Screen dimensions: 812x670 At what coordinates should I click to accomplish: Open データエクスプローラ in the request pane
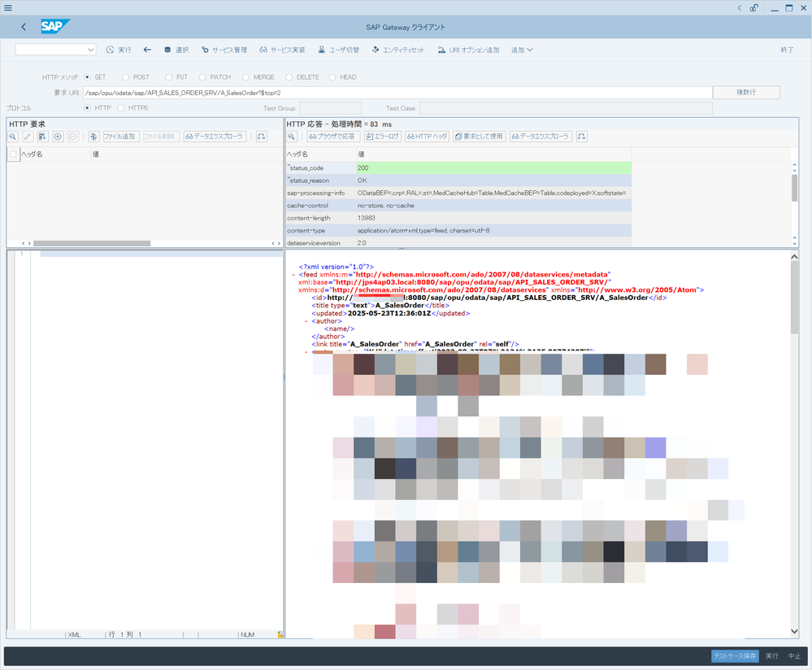coord(215,137)
